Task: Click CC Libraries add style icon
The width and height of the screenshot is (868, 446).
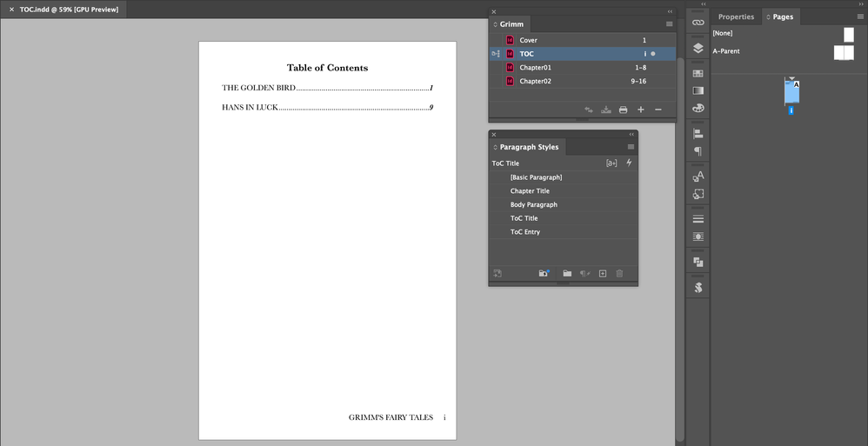Action: [x=544, y=273]
